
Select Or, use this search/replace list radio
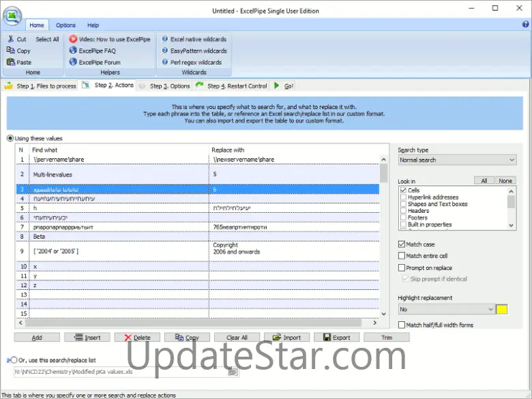tap(14, 360)
